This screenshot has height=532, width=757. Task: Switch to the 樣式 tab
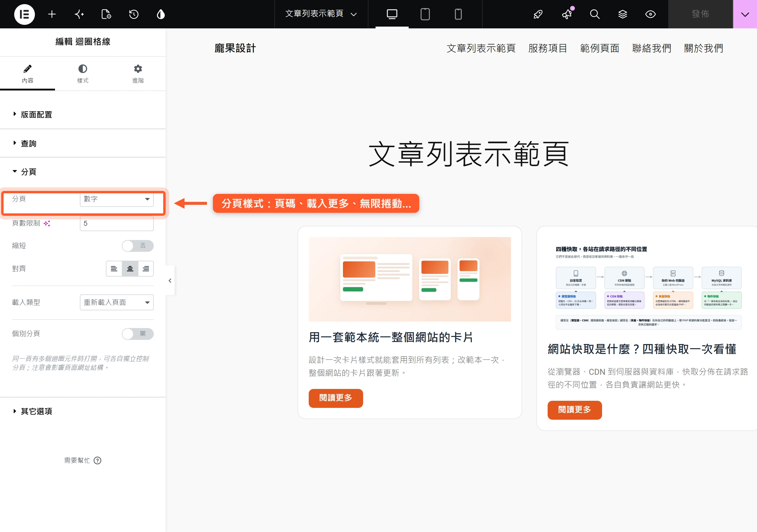pos(83,74)
